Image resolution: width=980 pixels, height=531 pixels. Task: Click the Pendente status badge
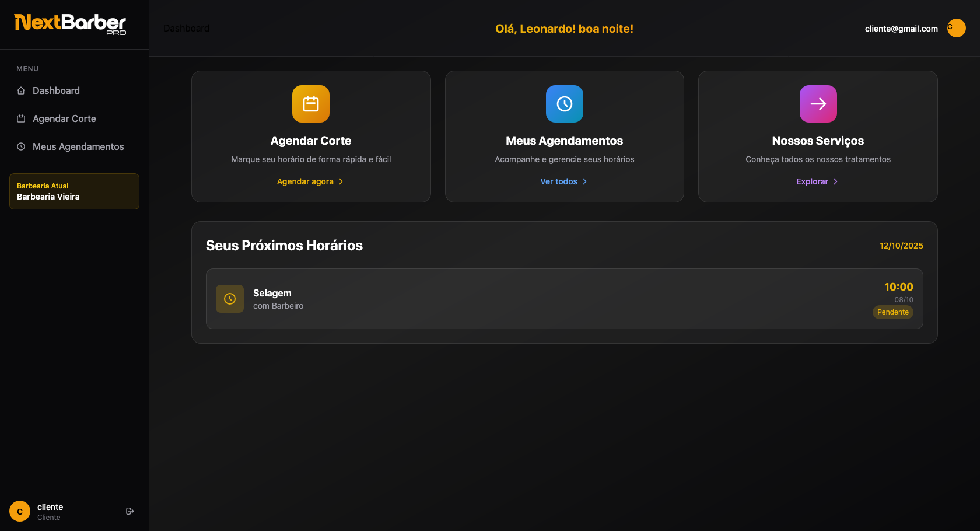click(x=892, y=312)
